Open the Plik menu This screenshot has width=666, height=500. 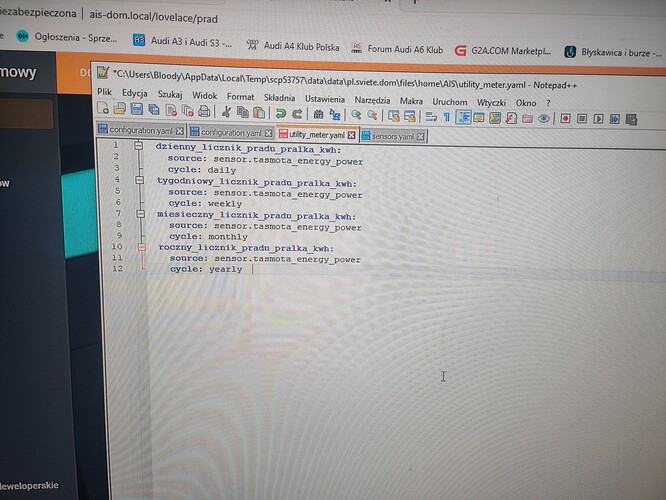[x=104, y=92]
